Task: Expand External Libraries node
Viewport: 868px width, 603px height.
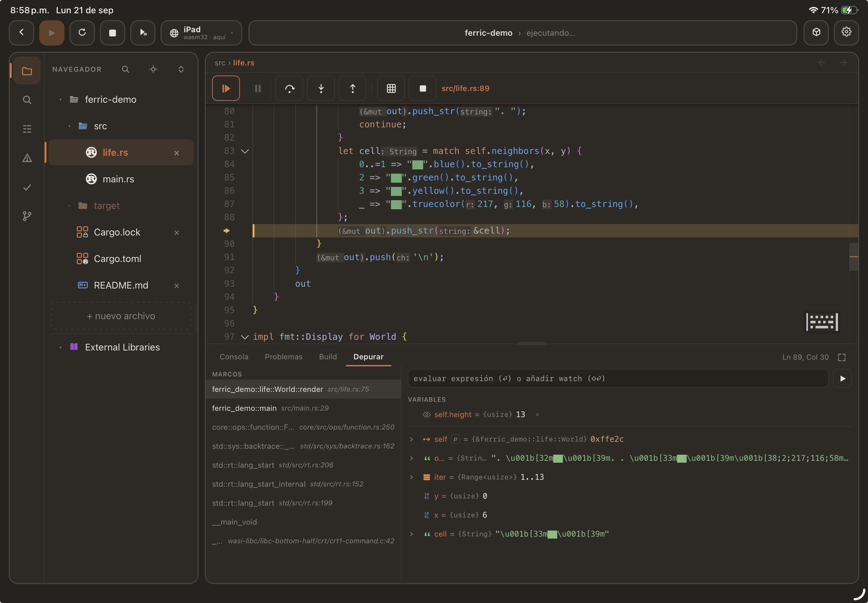Action: 60,347
